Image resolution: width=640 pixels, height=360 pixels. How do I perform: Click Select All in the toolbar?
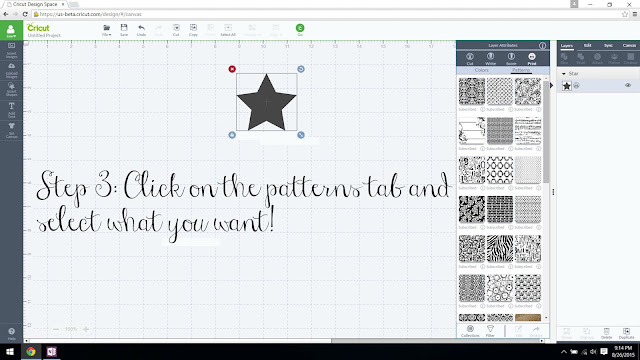228,30
